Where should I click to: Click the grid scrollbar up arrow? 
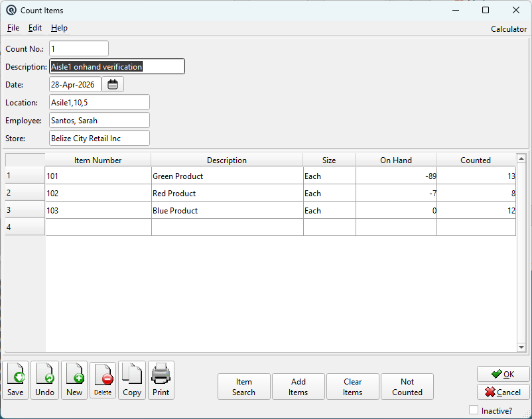(521, 158)
